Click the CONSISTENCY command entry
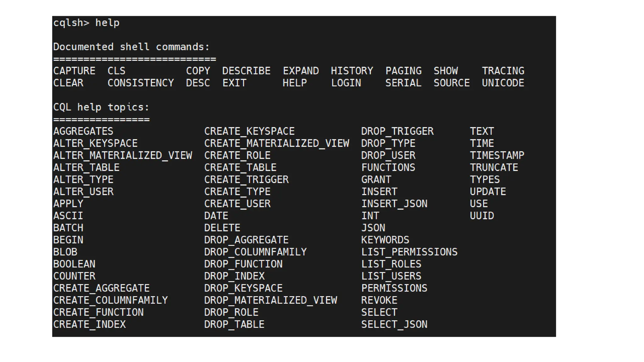Screen dimensions: 644x362 pyautogui.click(x=141, y=83)
